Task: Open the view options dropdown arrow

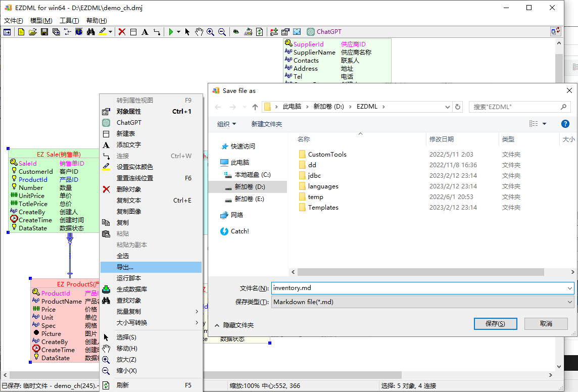Action: pyautogui.click(x=545, y=124)
